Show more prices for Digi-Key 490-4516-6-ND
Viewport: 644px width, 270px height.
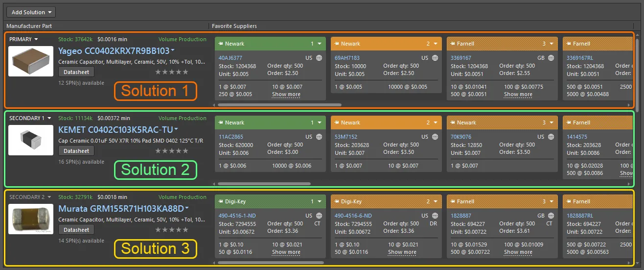[x=402, y=252]
